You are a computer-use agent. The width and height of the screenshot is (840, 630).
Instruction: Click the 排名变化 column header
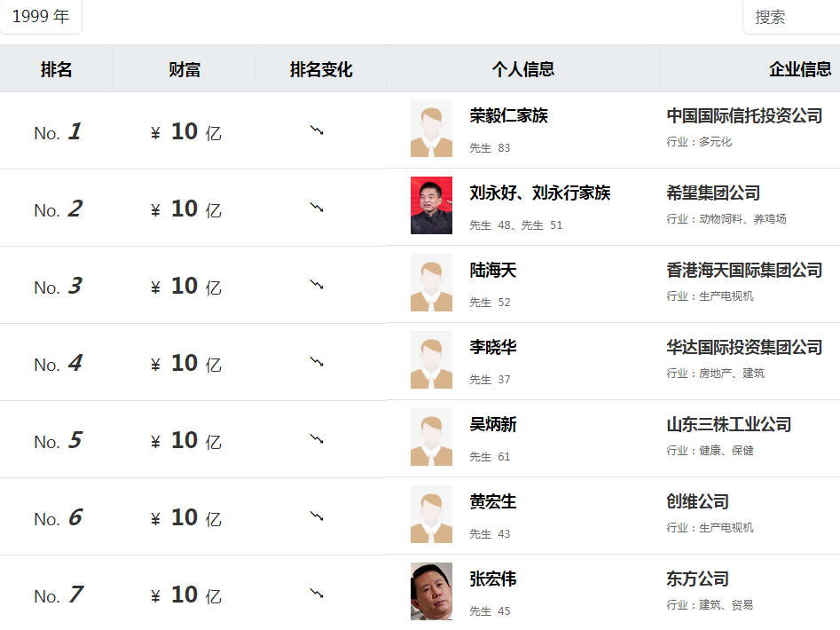[321, 69]
